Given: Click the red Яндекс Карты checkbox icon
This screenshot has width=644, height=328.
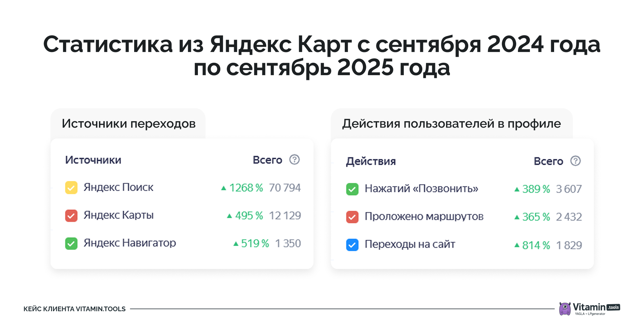Looking at the screenshot, I should coord(71,216).
